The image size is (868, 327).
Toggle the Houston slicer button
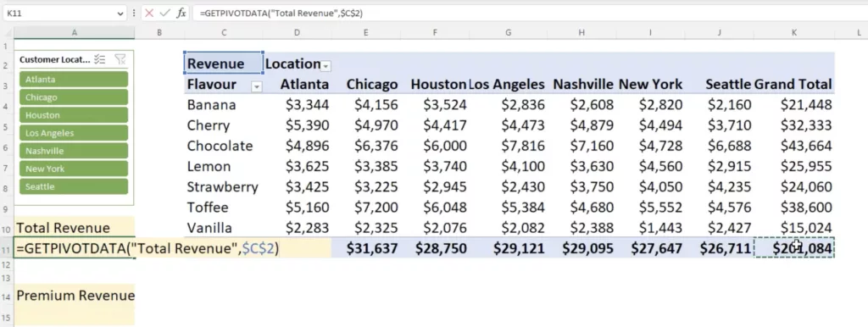click(74, 115)
